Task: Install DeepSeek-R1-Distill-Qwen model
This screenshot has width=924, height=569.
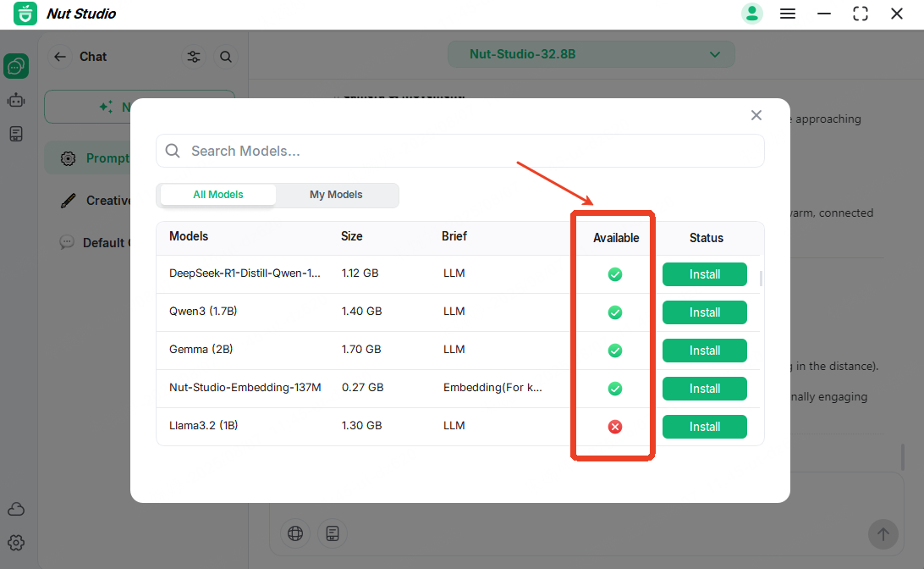Action: click(x=705, y=274)
